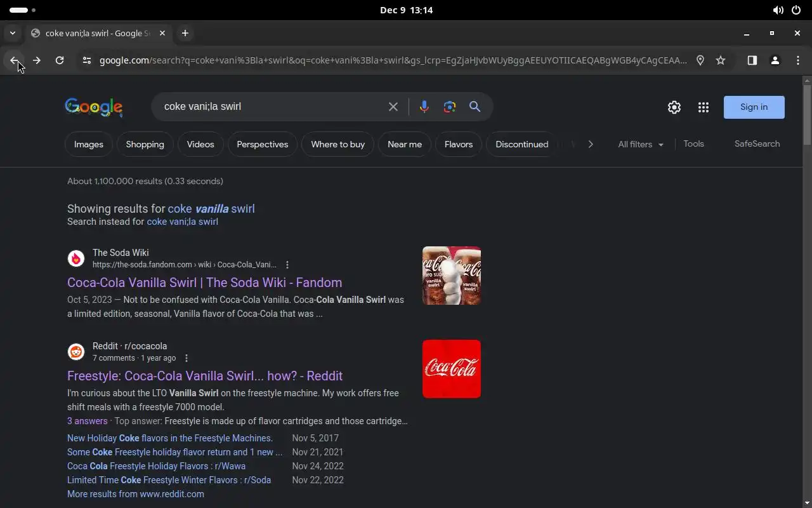Click the Google logo

click(94, 107)
